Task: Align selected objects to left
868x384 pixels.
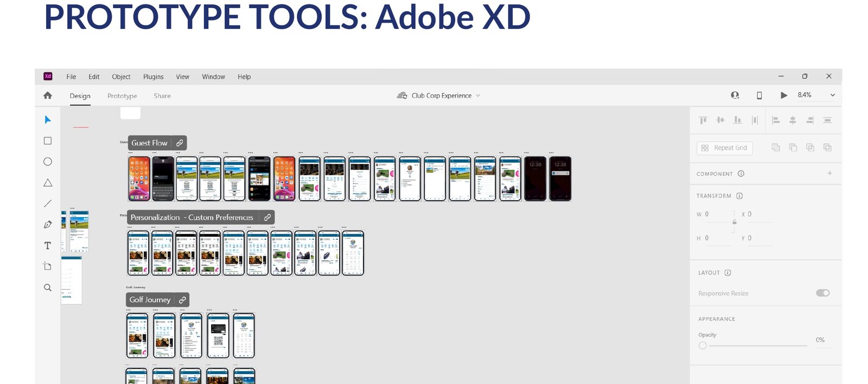Action: coord(776,120)
